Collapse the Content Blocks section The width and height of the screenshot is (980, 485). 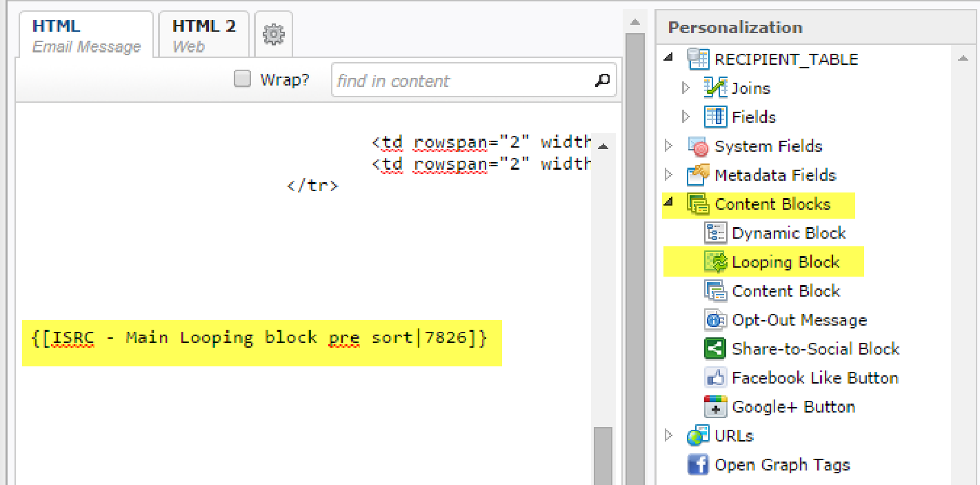coord(668,204)
